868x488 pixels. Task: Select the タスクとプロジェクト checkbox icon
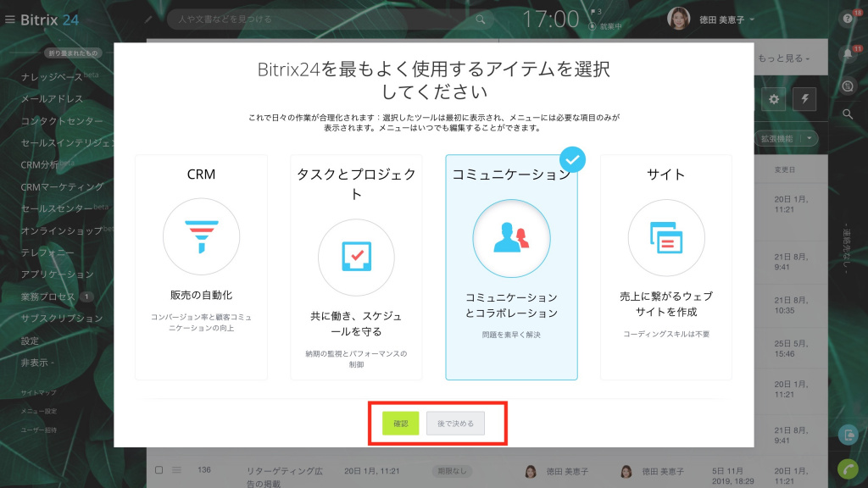coord(356,258)
